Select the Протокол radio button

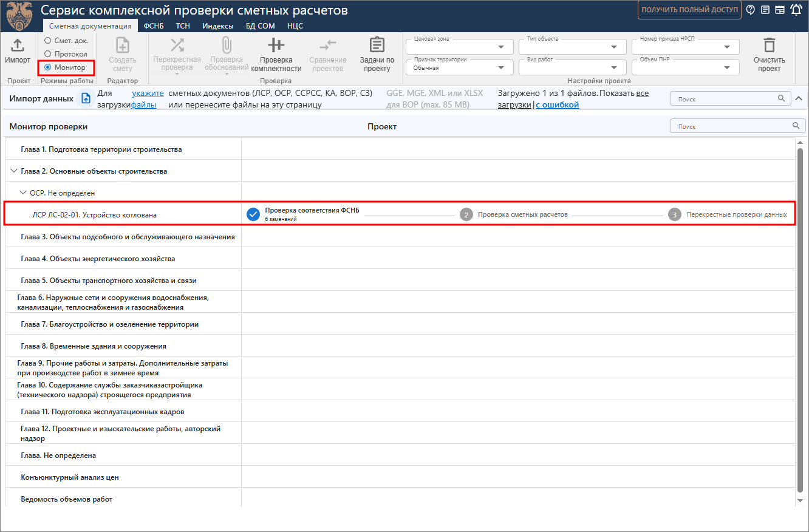point(48,54)
